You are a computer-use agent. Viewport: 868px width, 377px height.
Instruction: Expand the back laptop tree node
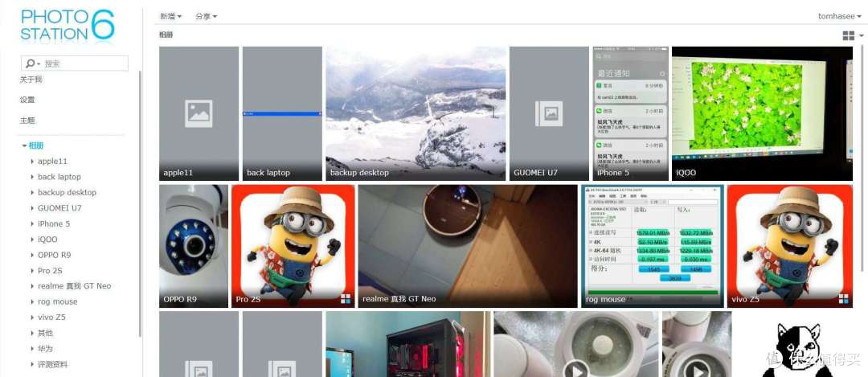[33, 177]
